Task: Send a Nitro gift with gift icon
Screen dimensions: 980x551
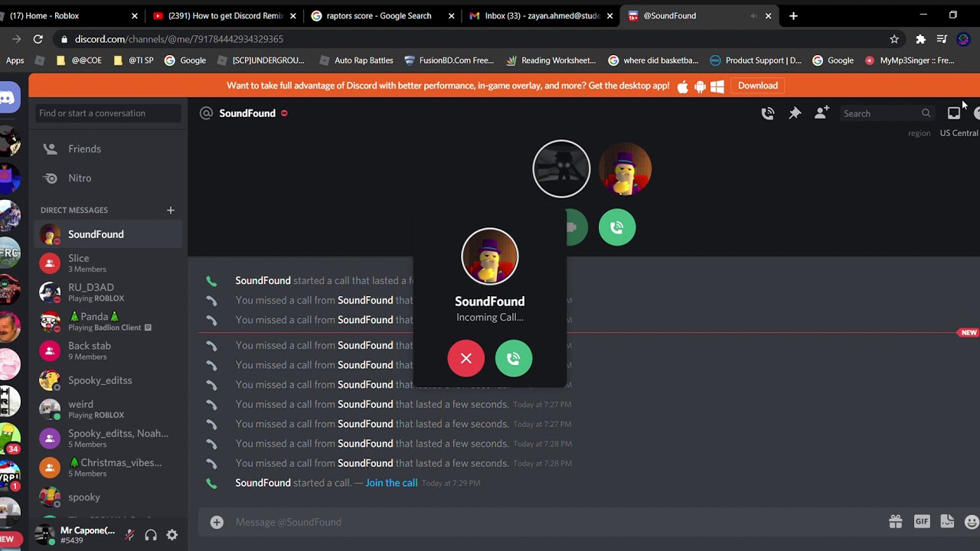Action: 895,522
